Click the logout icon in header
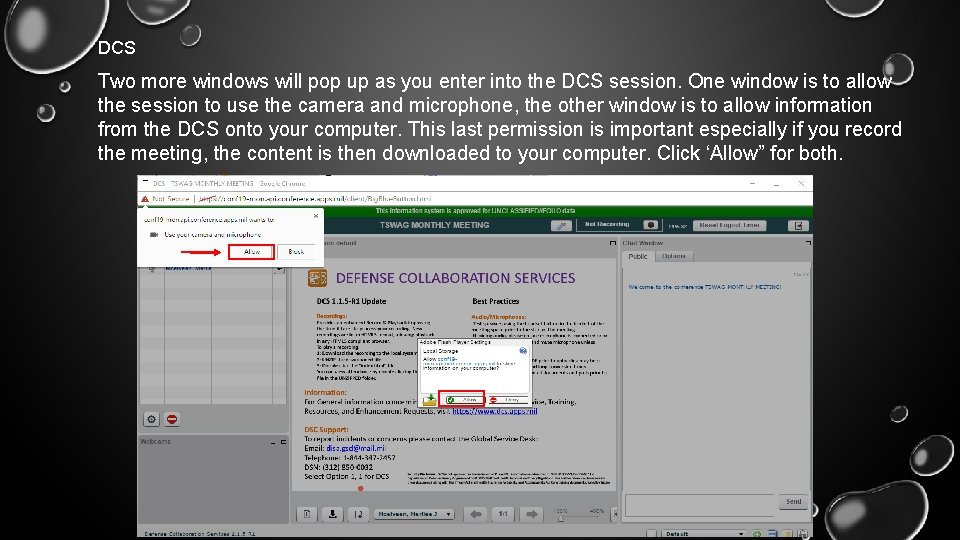The image size is (960, 540). [798, 225]
